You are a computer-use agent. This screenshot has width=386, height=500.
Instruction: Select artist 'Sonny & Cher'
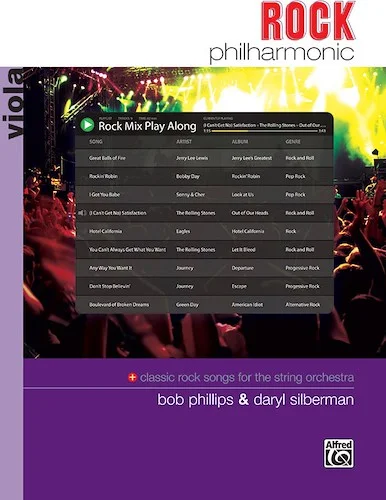click(190, 195)
